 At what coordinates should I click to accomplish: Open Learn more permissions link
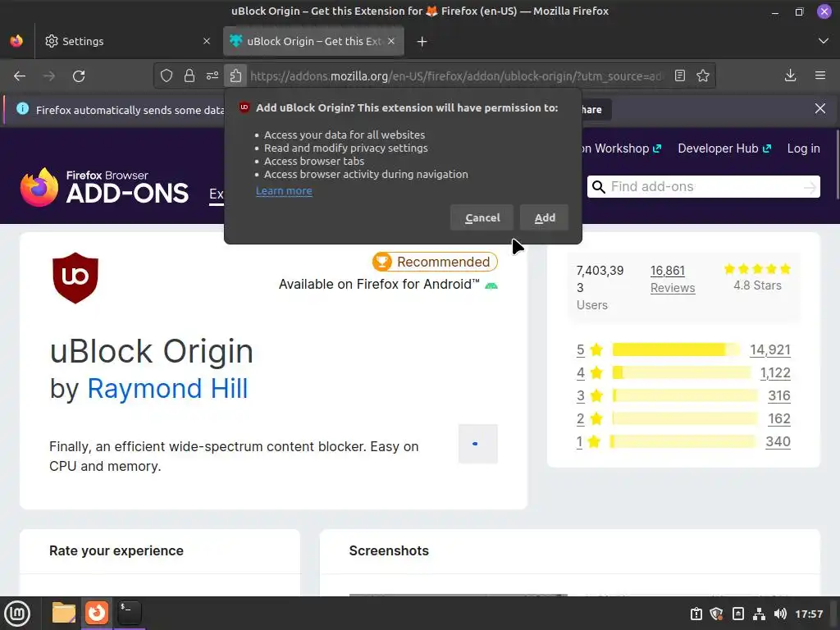pyautogui.click(x=284, y=190)
